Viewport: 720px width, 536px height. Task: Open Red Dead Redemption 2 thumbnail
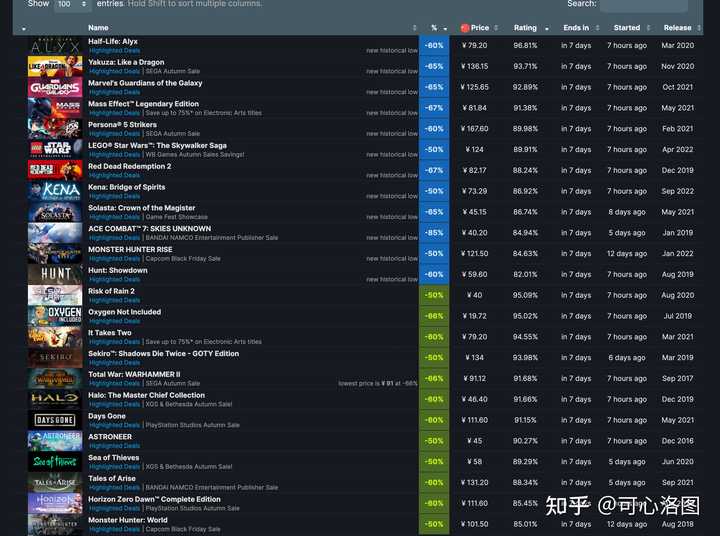point(55,170)
